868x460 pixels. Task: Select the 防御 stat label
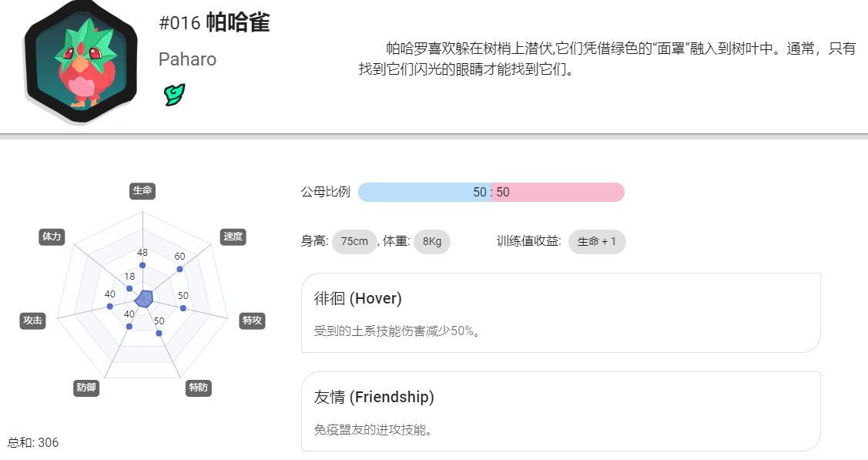(86, 388)
